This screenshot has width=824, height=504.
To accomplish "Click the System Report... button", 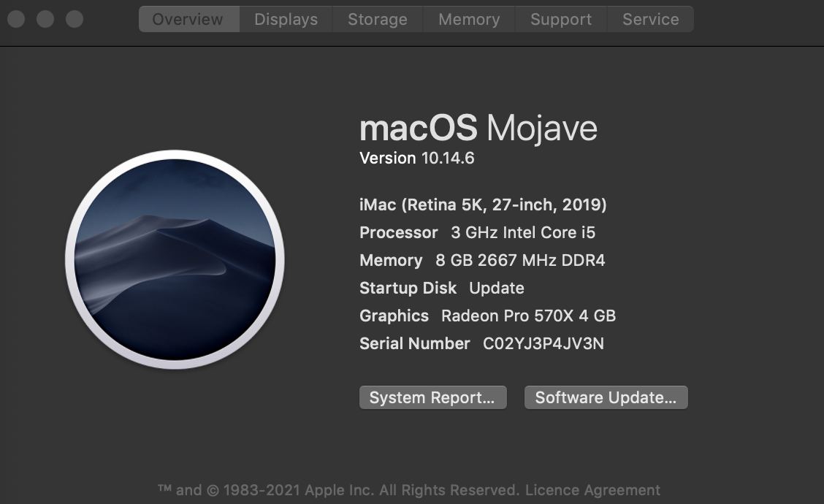I will tap(432, 398).
